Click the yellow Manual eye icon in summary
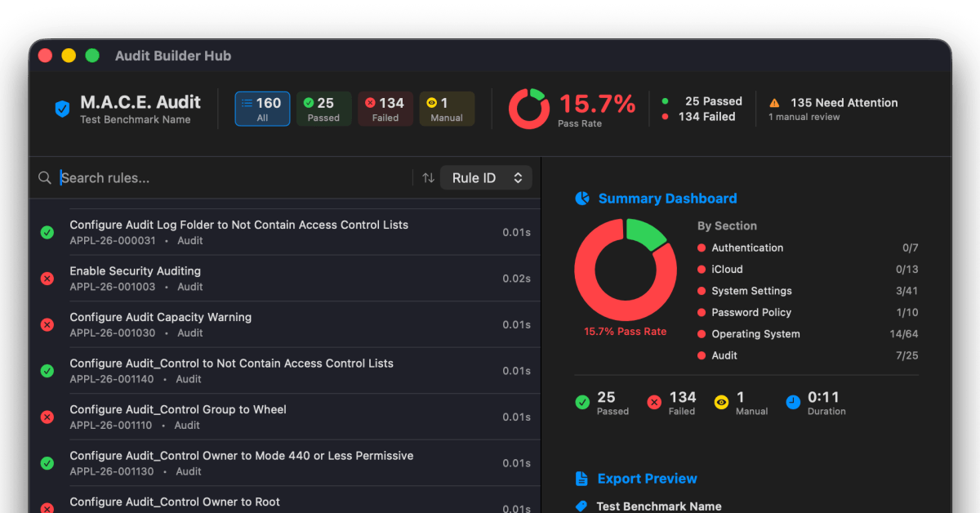 click(721, 403)
